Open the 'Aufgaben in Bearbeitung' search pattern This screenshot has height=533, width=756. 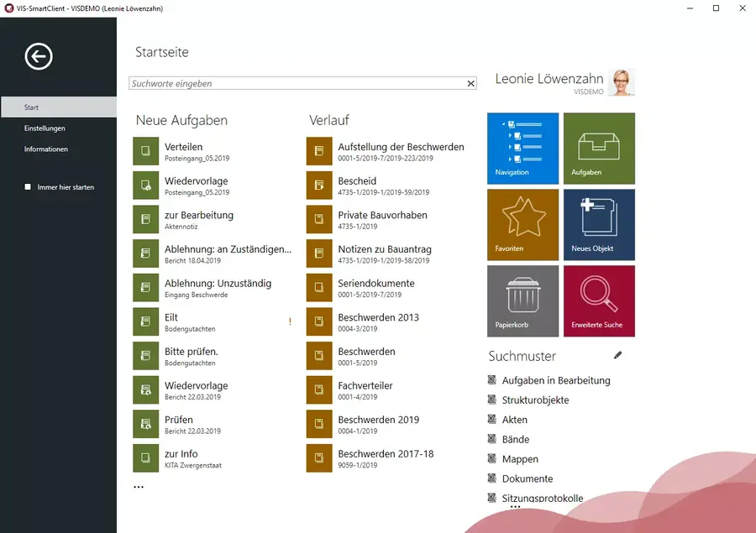pos(555,380)
